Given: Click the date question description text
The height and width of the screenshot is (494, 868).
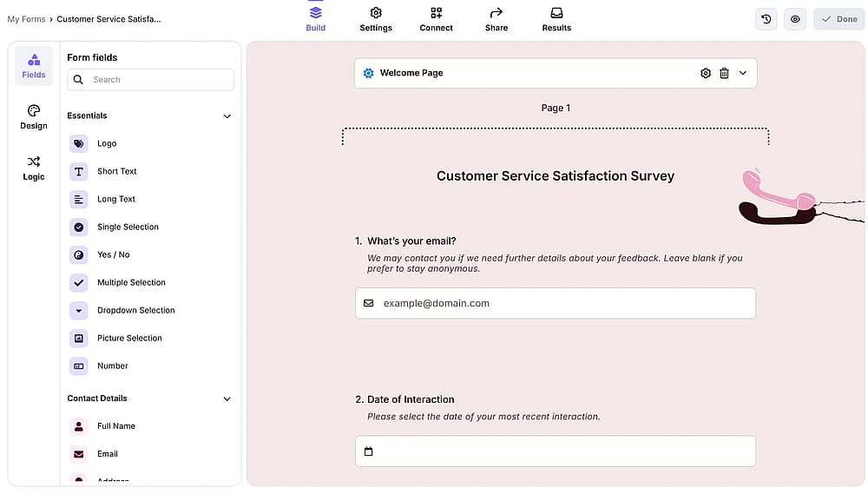Looking at the screenshot, I should click(483, 417).
